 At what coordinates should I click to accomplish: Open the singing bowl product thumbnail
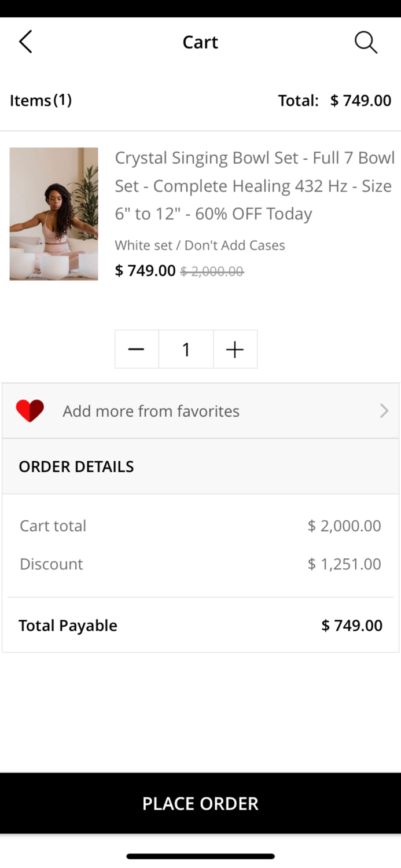point(54,214)
